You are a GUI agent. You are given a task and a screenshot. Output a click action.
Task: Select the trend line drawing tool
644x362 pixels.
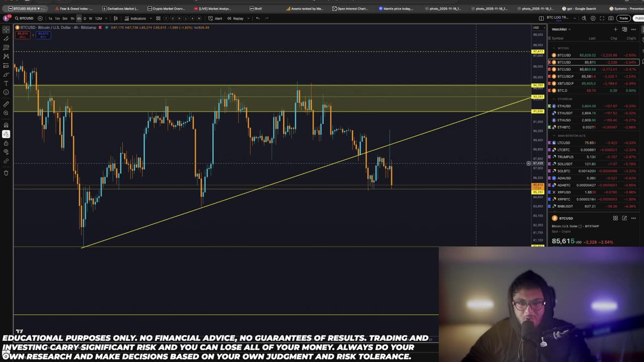(6, 39)
